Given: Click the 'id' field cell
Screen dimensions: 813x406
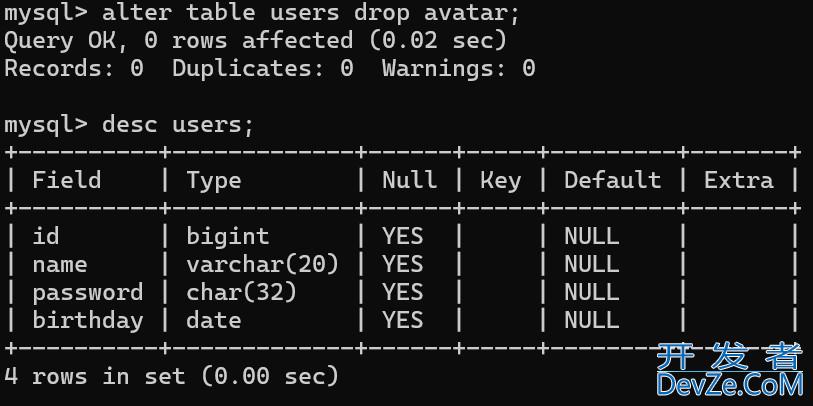Looking at the screenshot, I should coord(46,236).
